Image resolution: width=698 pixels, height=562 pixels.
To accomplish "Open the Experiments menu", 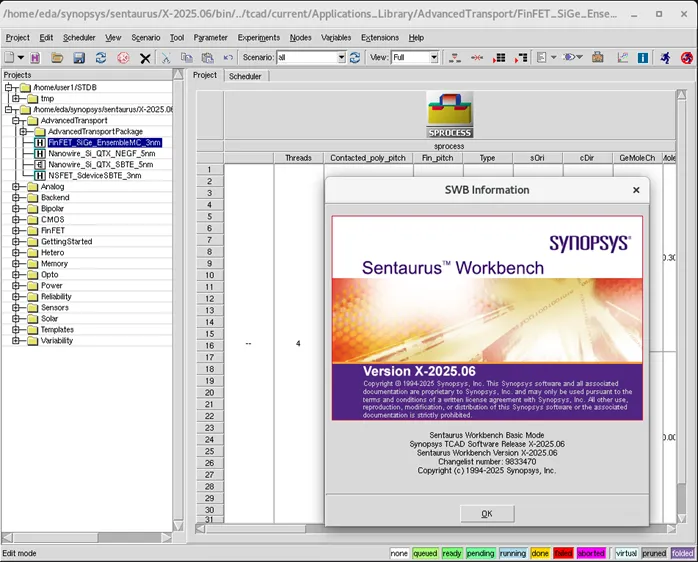I will coord(259,38).
